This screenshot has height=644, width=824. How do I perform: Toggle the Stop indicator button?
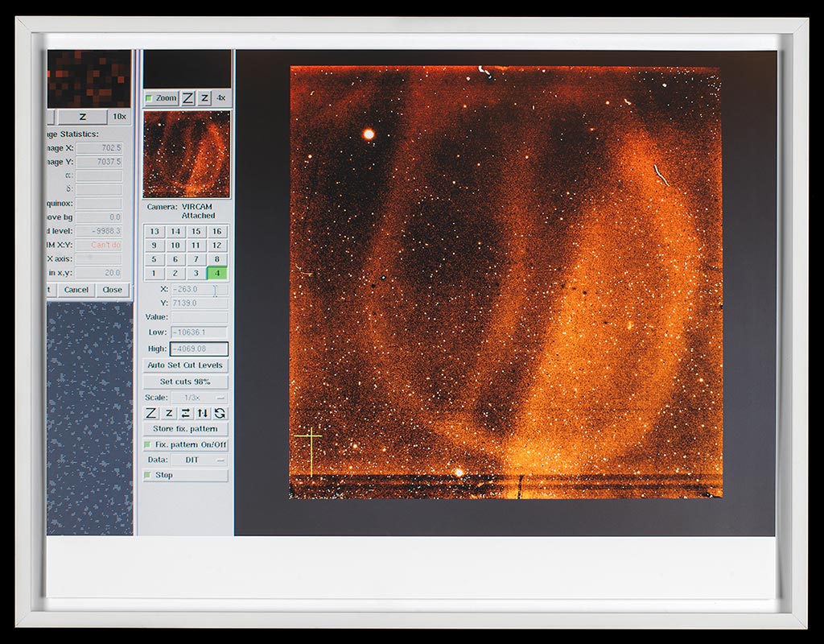[x=185, y=475]
